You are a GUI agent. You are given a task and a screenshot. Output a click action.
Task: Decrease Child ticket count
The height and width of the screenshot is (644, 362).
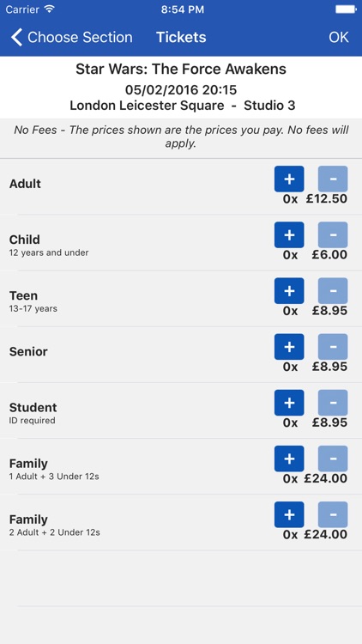coord(333,235)
